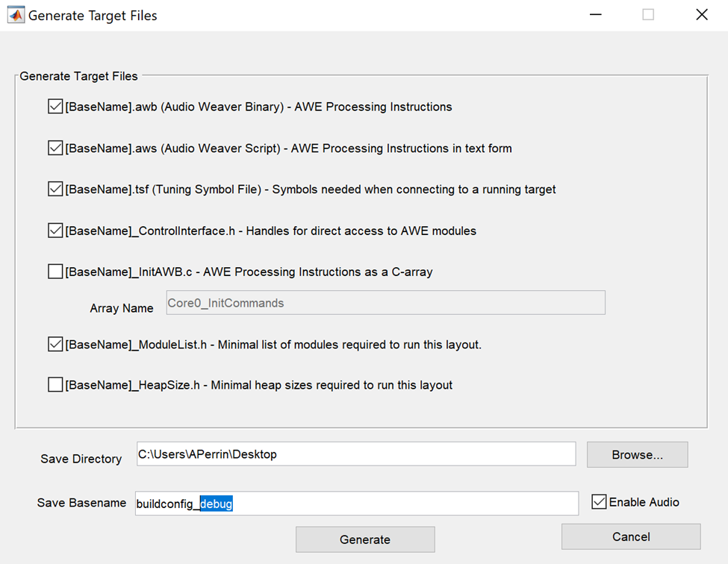The width and height of the screenshot is (728, 564).
Task: Open the Browse... folder picker
Action: (637, 455)
